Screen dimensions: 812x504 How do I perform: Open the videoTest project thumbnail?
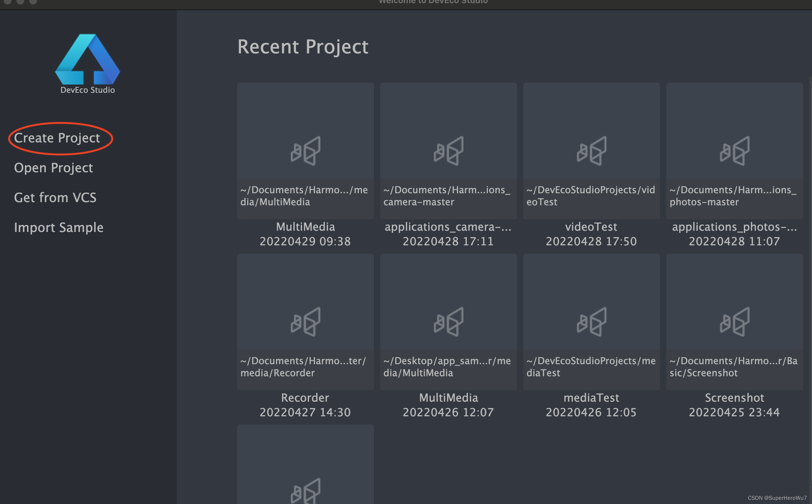coord(591,151)
